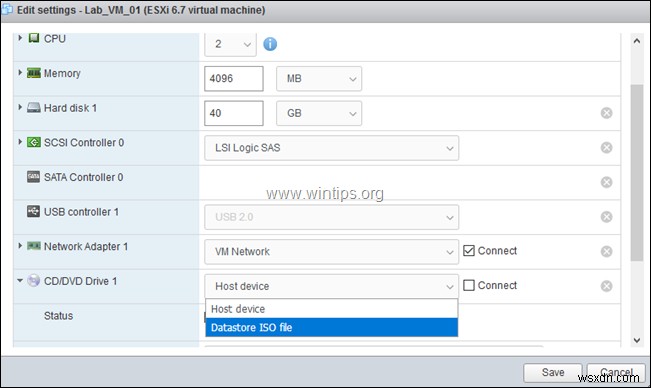Remove SCSI Controller 0 with its X icon
The height and width of the screenshot is (388, 651).
click(607, 147)
